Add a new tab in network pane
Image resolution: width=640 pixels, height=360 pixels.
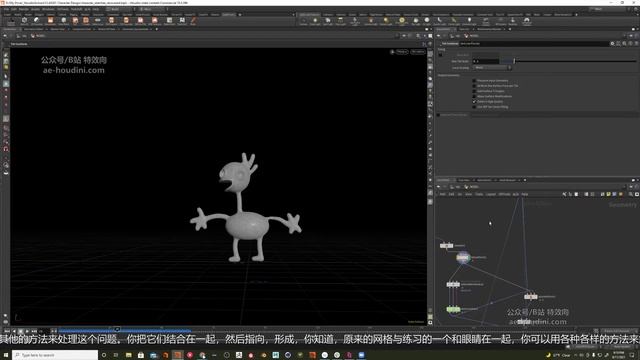525,180
